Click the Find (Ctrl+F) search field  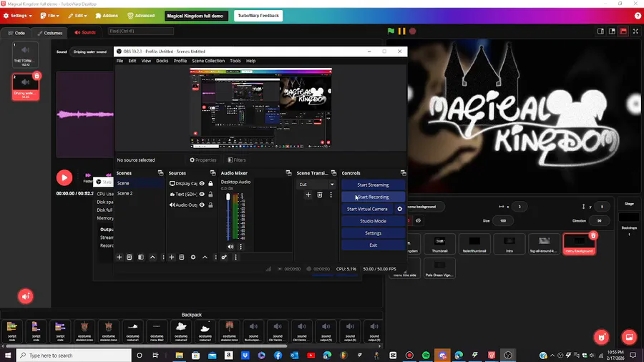pyautogui.click(x=140, y=31)
